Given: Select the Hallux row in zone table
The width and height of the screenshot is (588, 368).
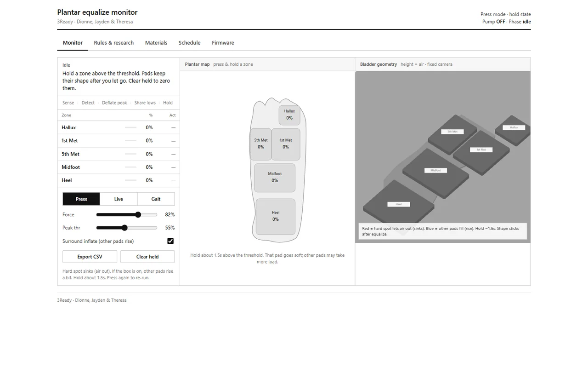Looking at the screenshot, I should [x=119, y=127].
